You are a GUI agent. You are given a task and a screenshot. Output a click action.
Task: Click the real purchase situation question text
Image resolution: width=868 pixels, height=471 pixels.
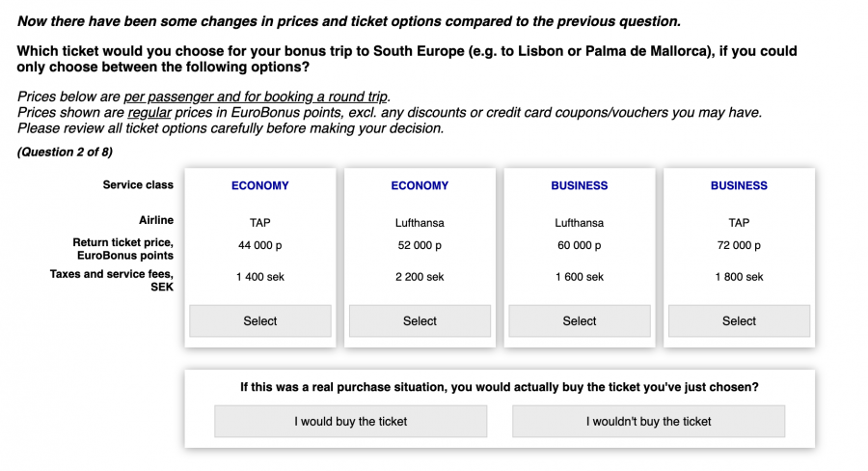click(x=499, y=387)
